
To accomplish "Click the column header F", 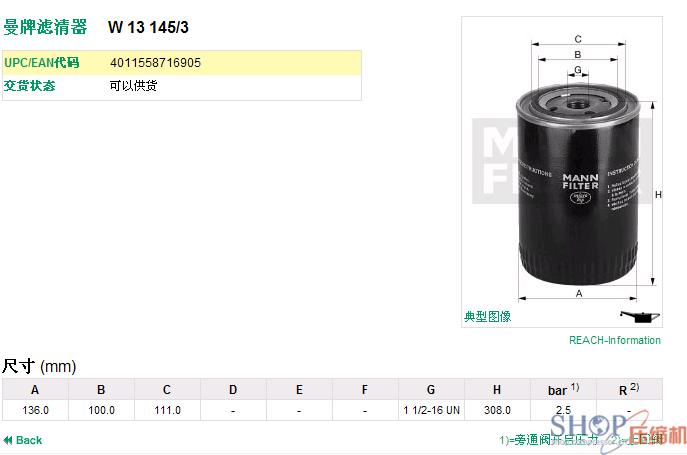I will (x=365, y=390).
